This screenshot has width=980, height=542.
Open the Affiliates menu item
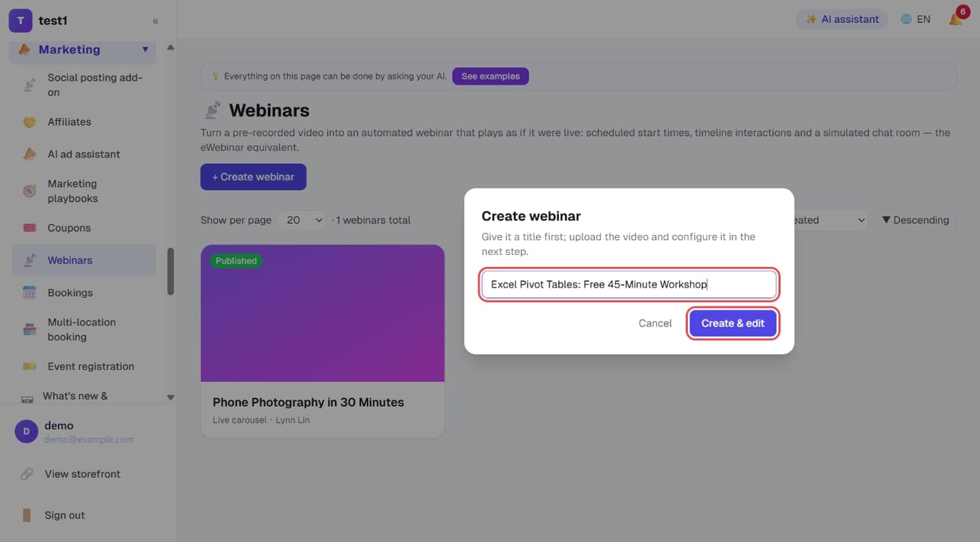click(84, 122)
